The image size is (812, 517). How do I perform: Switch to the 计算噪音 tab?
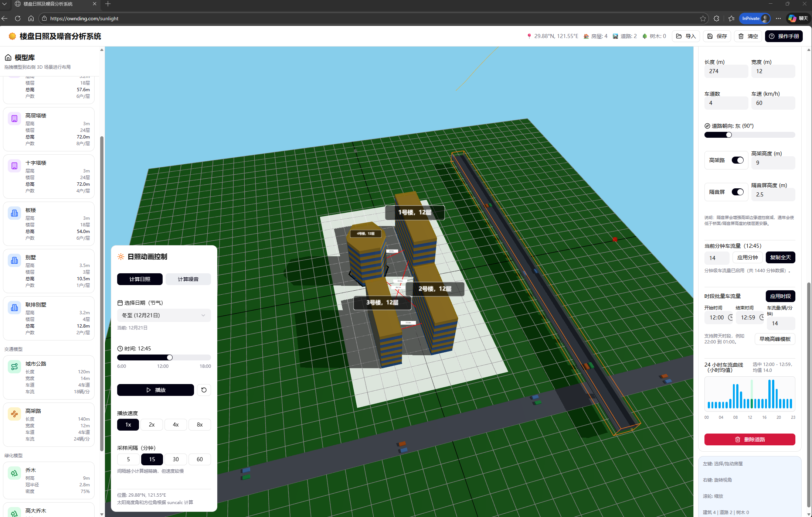click(188, 279)
